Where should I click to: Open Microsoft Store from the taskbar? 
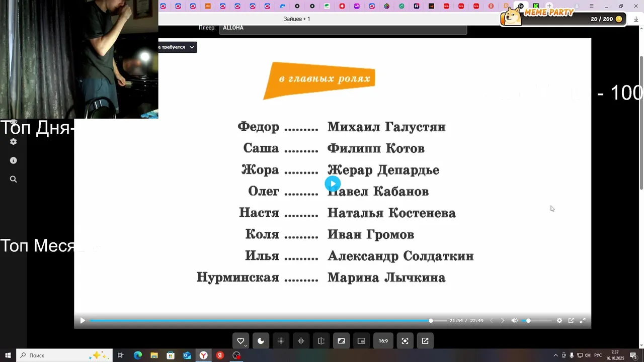[171, 355]
